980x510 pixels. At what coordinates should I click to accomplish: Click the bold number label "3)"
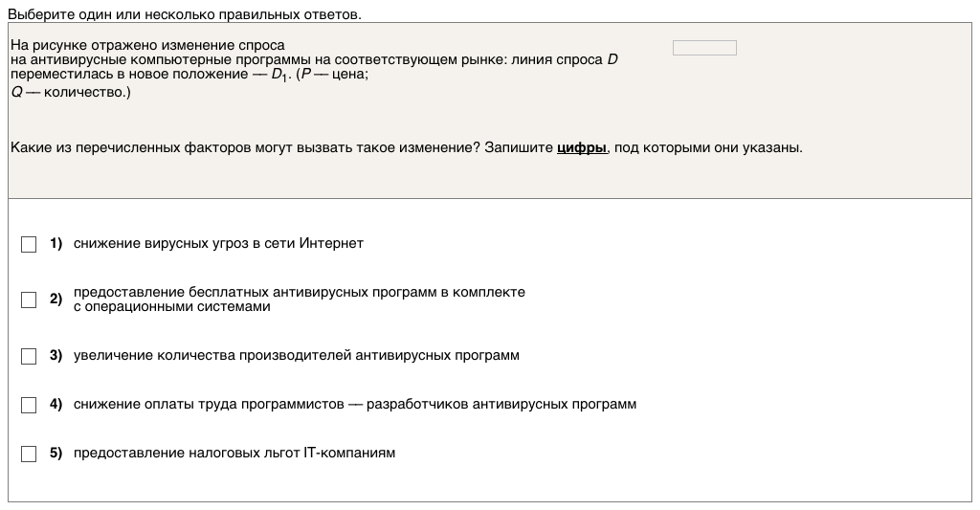tap(56, 356)
